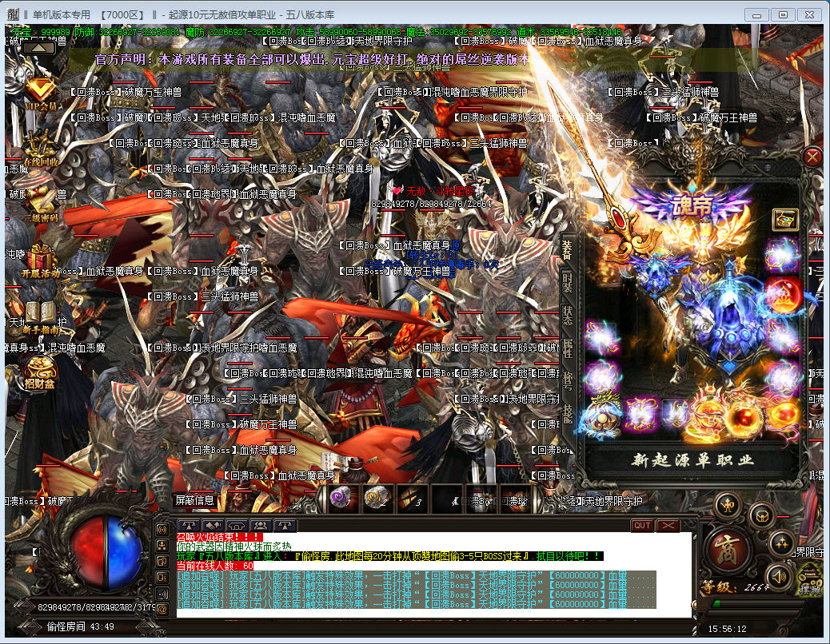Click the telephone chat toolbar button
Viewport: 830px width, 644px height.
[237, 526]
